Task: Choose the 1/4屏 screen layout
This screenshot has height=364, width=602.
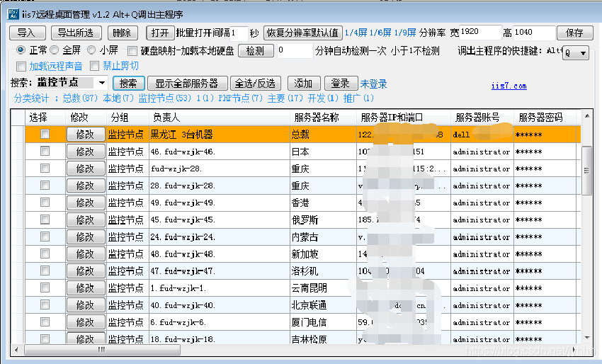Action: tap(356, 33)
